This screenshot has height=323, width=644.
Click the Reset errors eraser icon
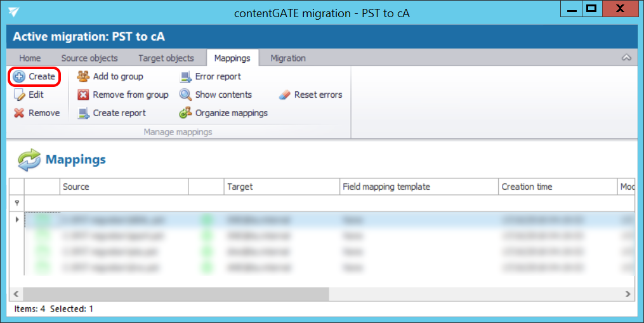(x=284, y=95)
